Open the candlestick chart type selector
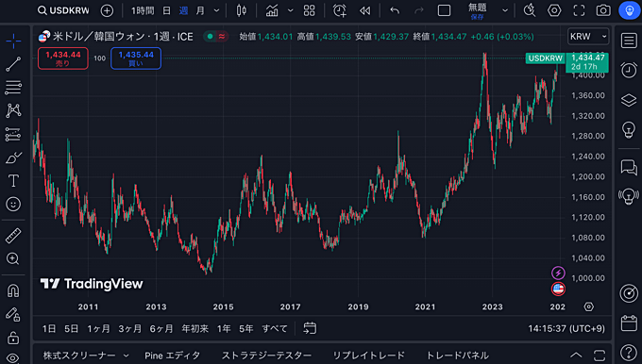 242,10
